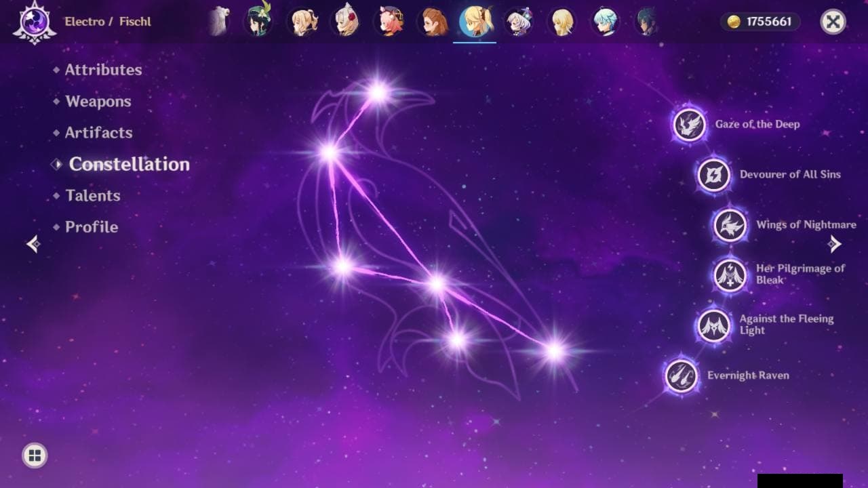
Task: View the Talents page
Action: pyautogui.click(x=93, y=196)
